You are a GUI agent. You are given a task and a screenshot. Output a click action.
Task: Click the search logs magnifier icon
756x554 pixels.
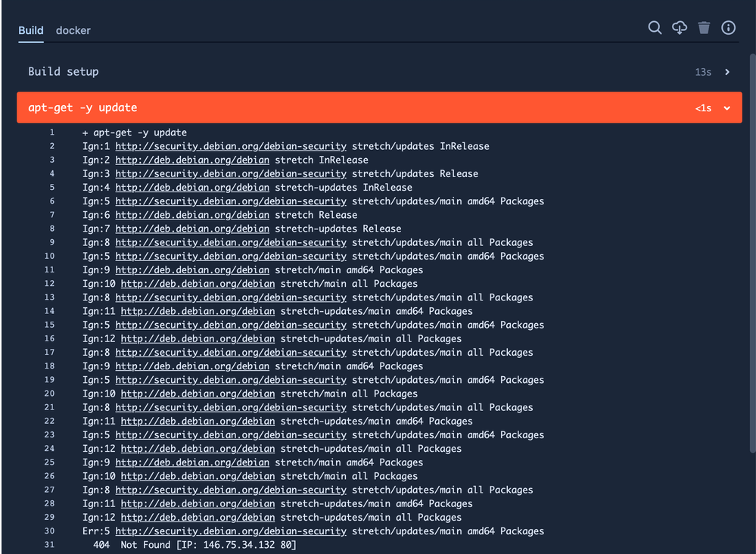(x=655, y=27)
